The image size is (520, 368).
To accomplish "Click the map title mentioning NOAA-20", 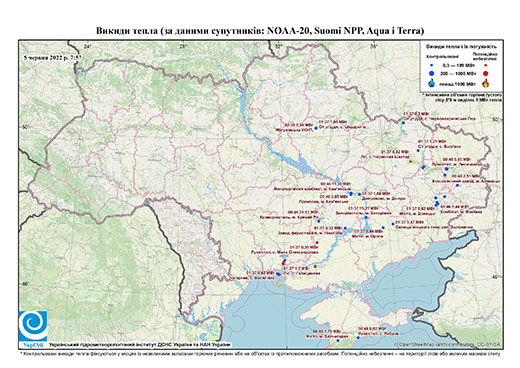I will [x=260, y=31].
